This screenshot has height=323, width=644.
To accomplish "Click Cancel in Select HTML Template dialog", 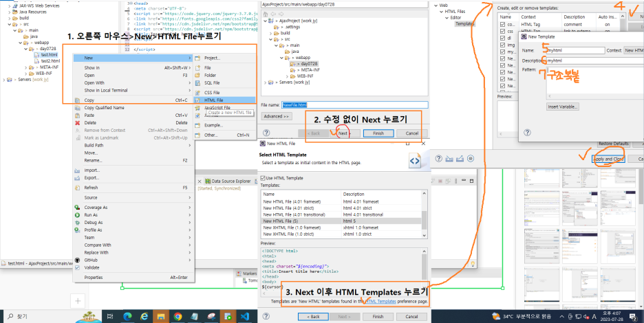I will (411, 317).
